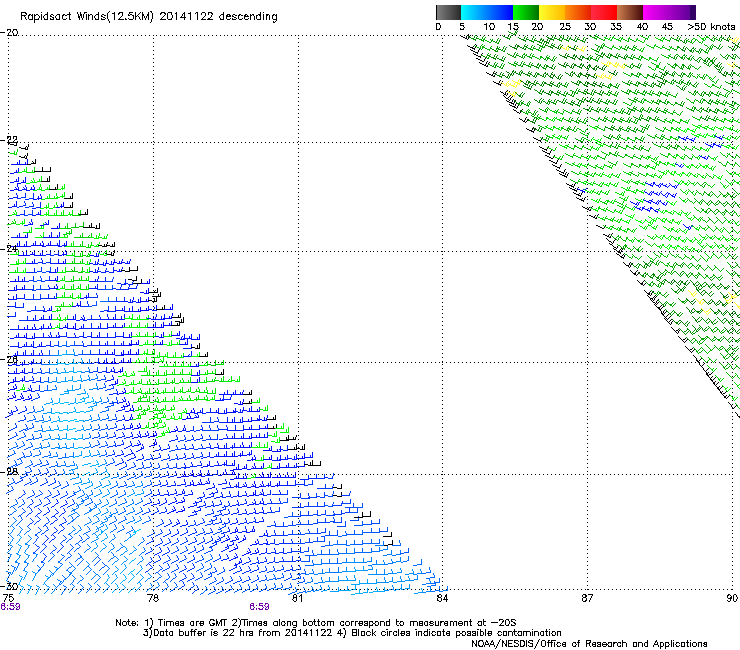Click the blue 10-15 knots legend segment
740x650 pixels.
(x=500, y=12)
